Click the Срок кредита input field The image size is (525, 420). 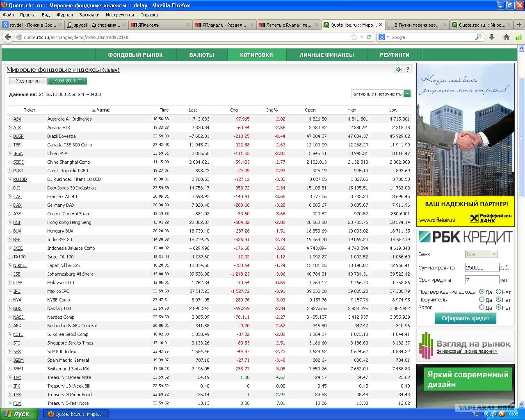482,280
